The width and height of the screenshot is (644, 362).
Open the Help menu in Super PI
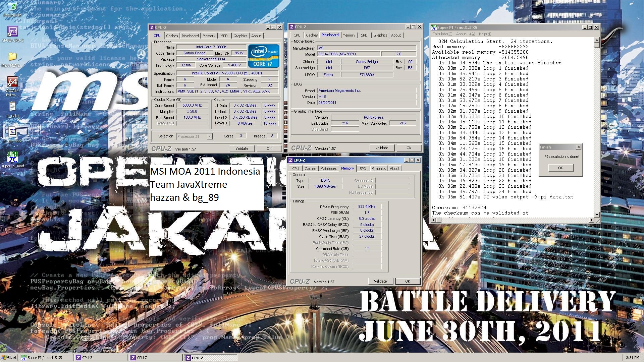pyautogui.click(x=485, y=34)
